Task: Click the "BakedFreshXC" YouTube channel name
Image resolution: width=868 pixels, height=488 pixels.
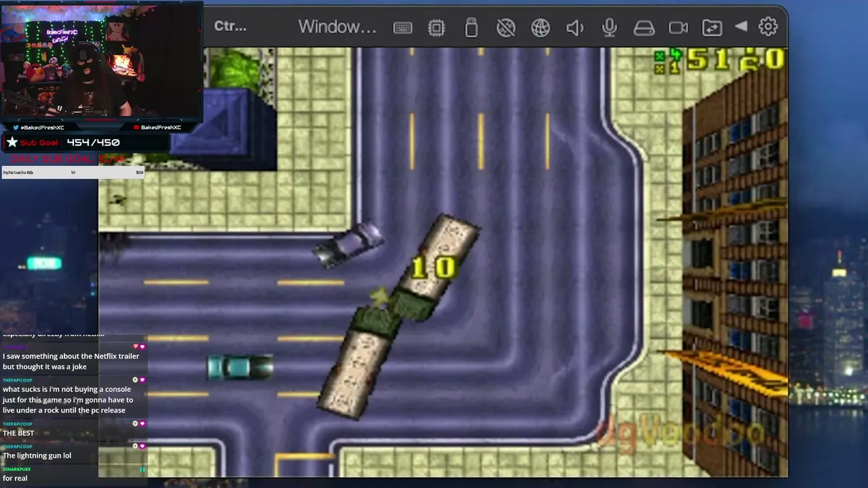Action: point(161,127)
